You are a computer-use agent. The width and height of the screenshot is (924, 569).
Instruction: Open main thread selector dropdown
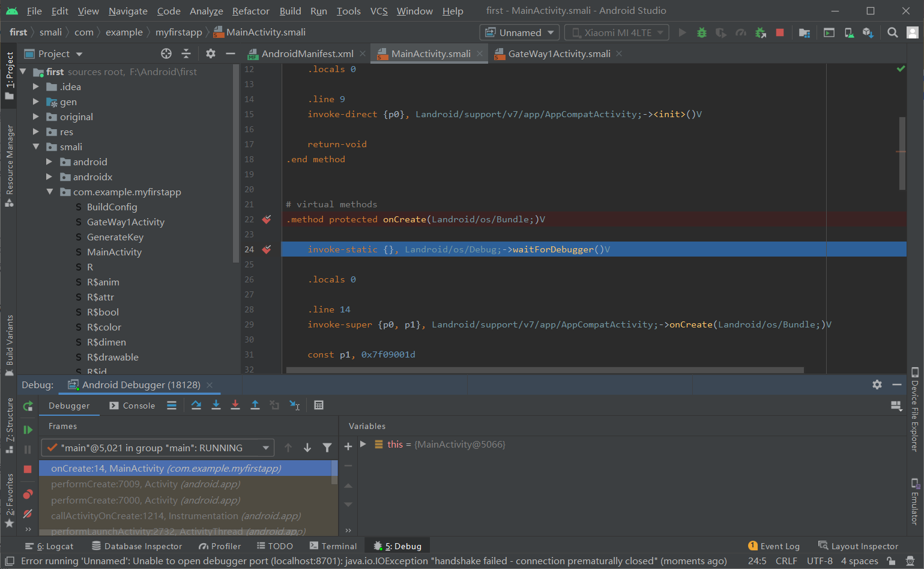tap(158, 448)
